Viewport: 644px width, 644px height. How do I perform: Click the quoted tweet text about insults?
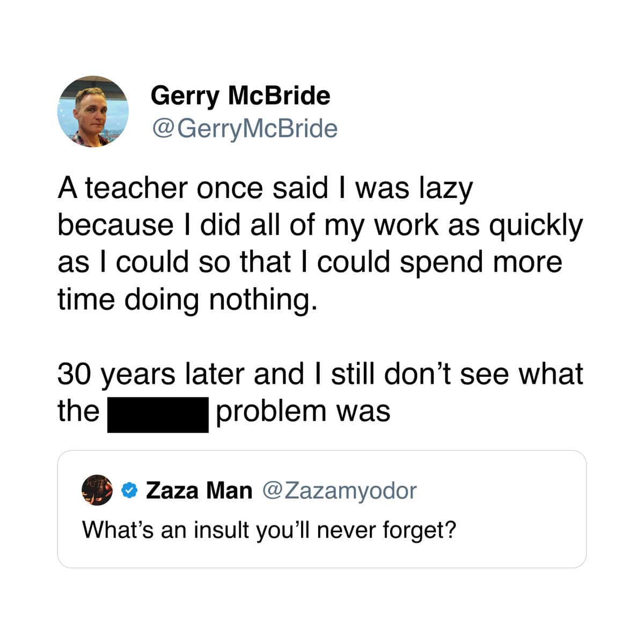269,530
